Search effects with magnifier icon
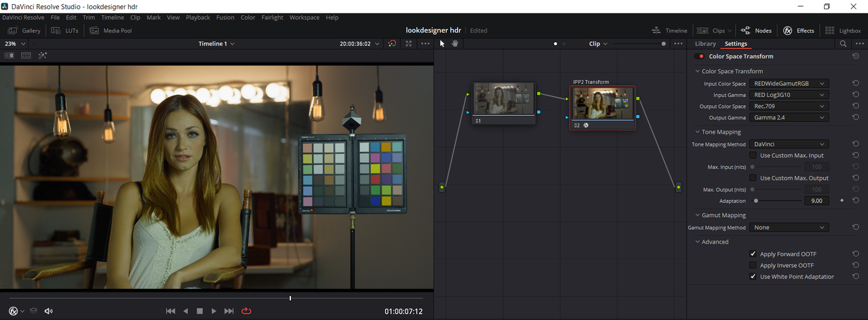Image resolution: width=868 pixels, height=320 pixels. click(x=843, y=43)
